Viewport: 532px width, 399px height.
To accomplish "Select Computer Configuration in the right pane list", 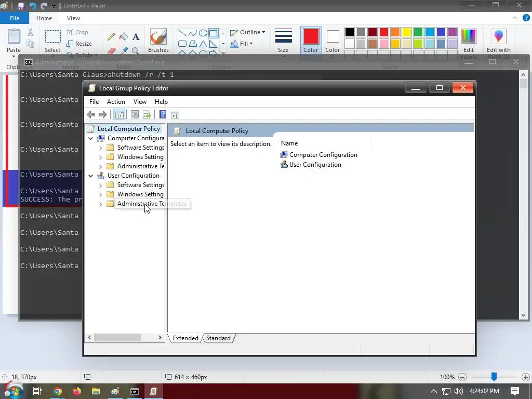I will click(318, 155).
